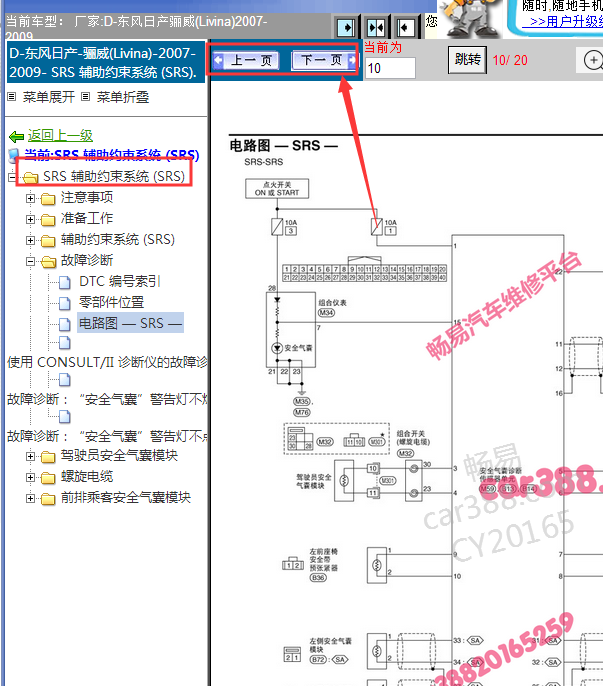Click the folder icon beside 螺旋电缆
The image size is (603, 686).
point(48,478)
